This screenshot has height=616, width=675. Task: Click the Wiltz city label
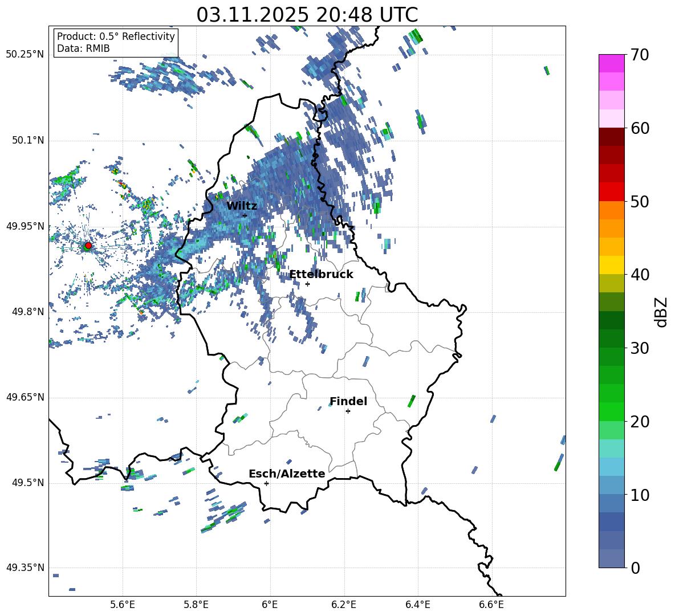[242, 206]
